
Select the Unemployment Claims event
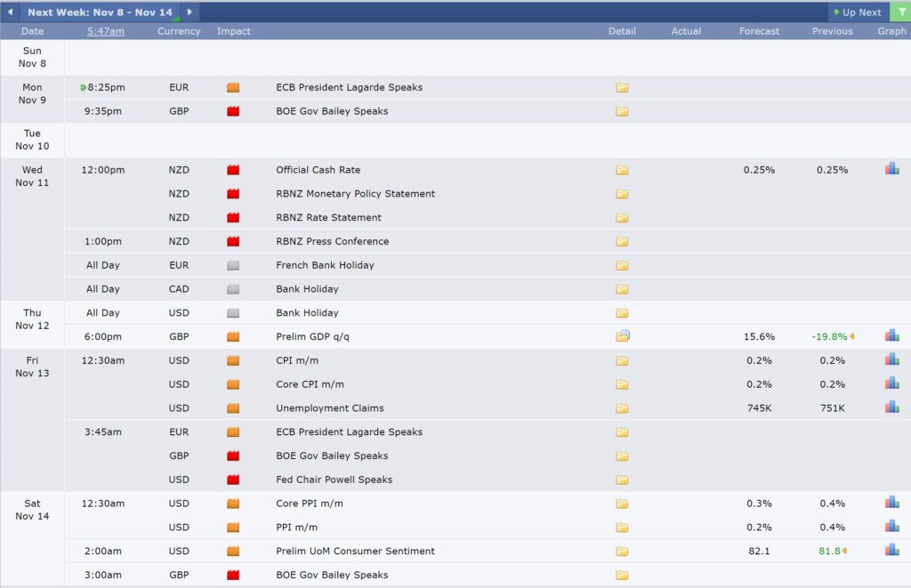(x=329, y=408)
